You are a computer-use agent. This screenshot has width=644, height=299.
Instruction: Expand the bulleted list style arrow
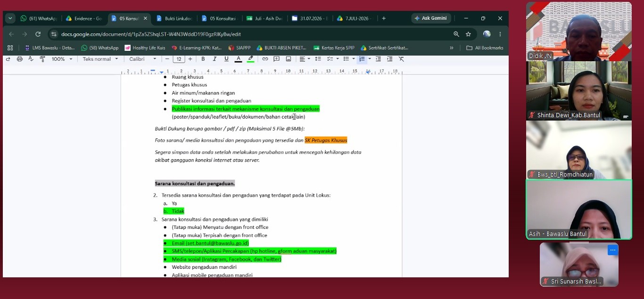pyautogui.click(x=353, y=59)
